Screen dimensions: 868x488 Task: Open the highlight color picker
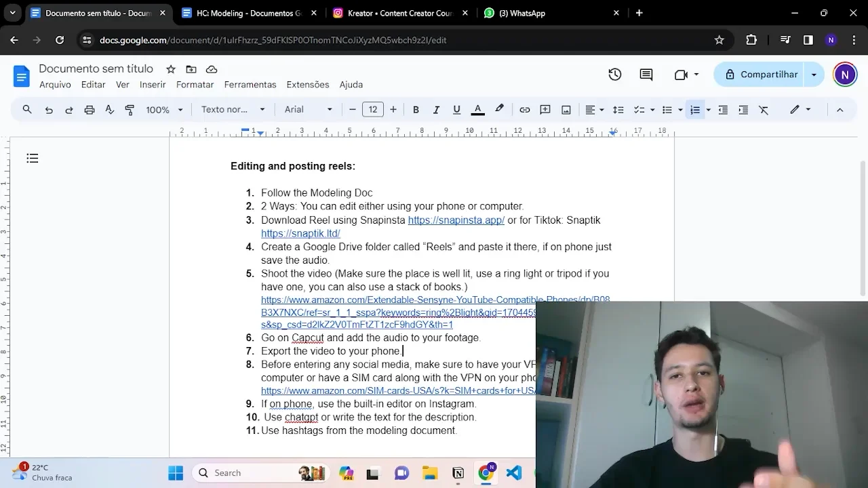[x=500, y=110]
